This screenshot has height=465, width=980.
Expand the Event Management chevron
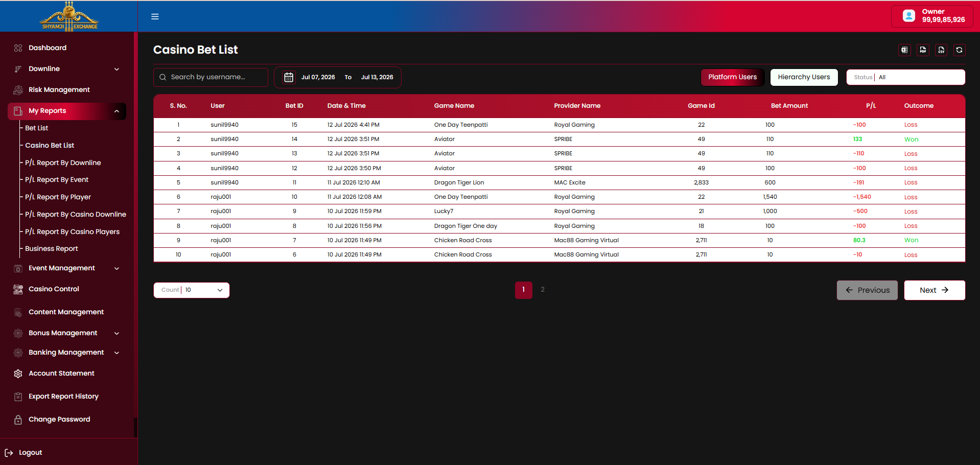click(116, 268)
